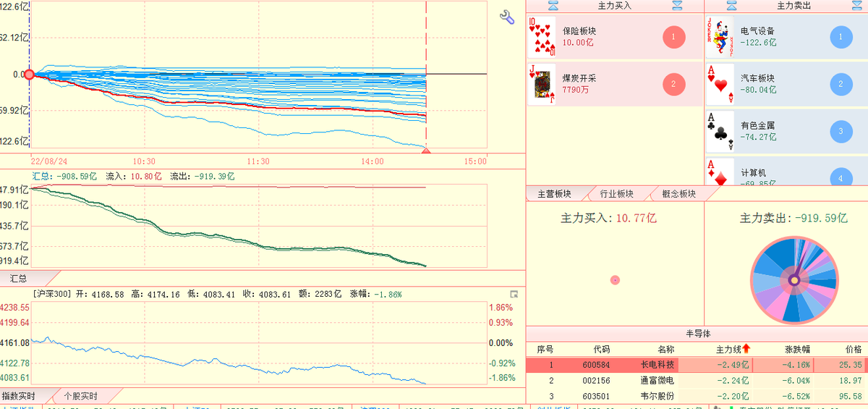Click the [沪深300] index name label
868x409 pixels.
pos(52,295)
